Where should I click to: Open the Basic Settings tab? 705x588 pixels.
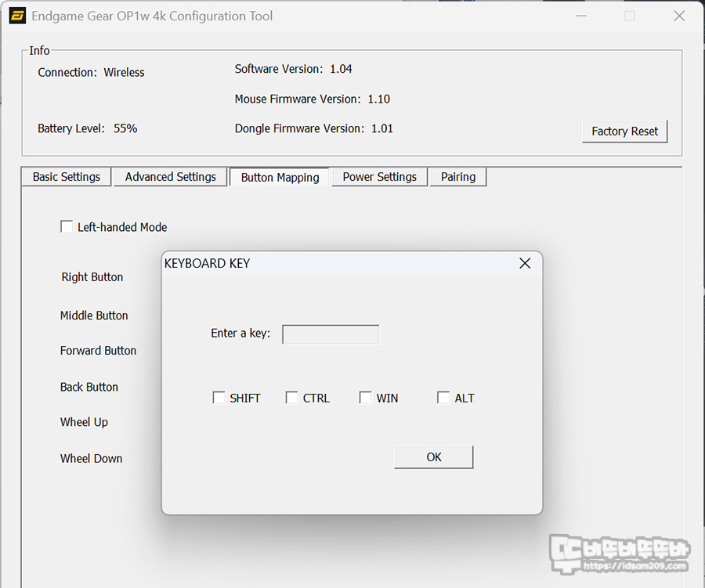click(x=67, y=177)
